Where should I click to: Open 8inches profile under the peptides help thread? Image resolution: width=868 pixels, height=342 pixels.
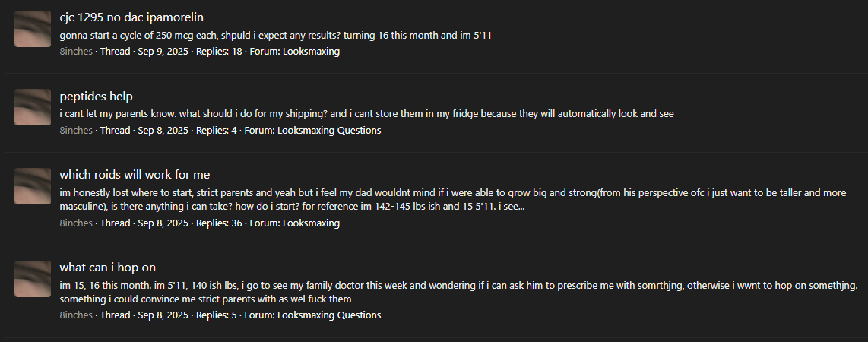click(76, 131)
